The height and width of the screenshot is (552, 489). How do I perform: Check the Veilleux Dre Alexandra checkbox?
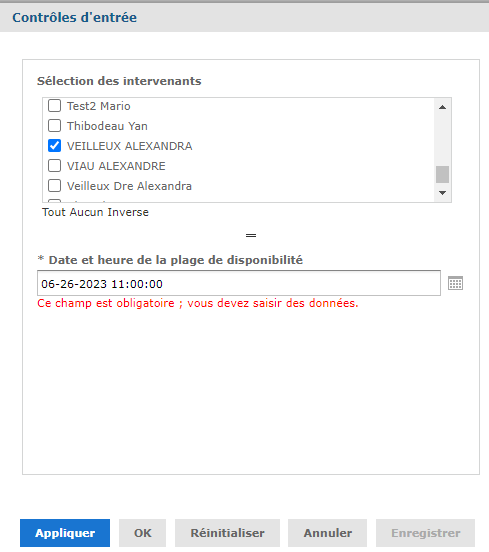(54, 186)
